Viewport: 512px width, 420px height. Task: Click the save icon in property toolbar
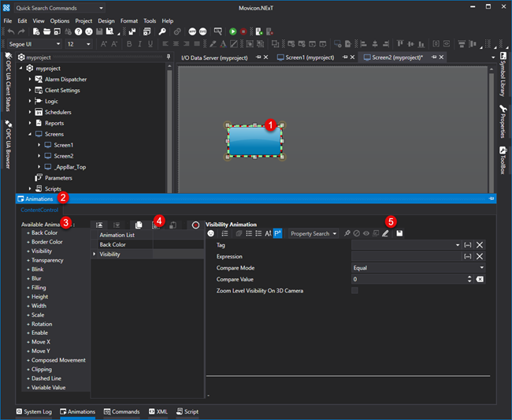(399, 233)
